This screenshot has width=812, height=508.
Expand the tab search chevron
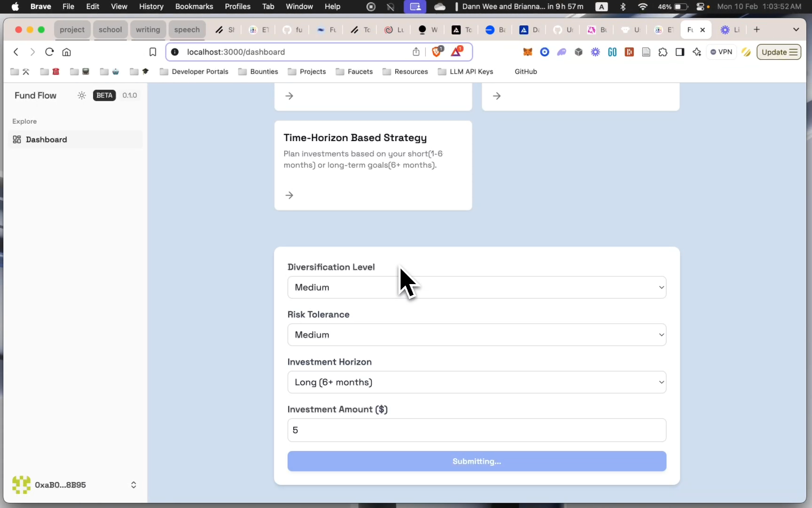[796, 30]
